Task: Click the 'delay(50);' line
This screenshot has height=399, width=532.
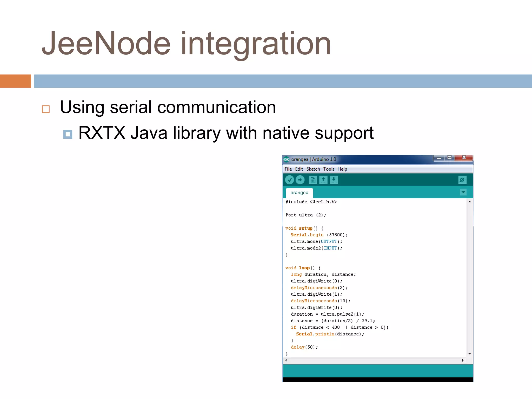Action: pyautogui.click(x=304, y=347)
